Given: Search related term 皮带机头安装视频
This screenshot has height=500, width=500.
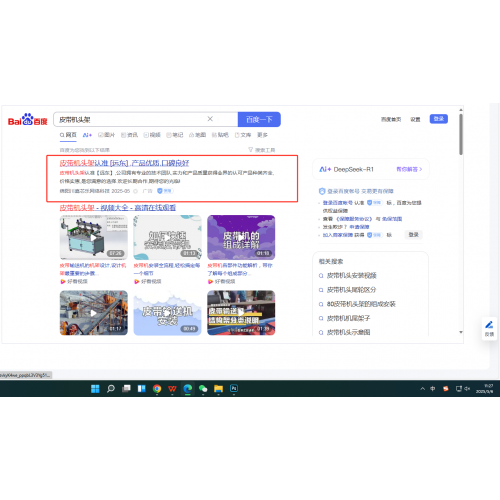Looking at the screenshot, I should point(352,276).
